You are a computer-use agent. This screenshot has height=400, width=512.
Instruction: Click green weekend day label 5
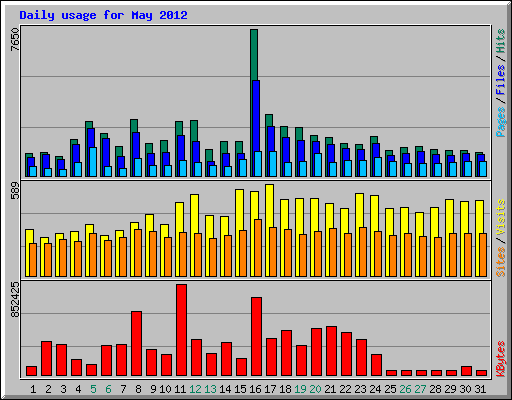click(x=93, y=389)
